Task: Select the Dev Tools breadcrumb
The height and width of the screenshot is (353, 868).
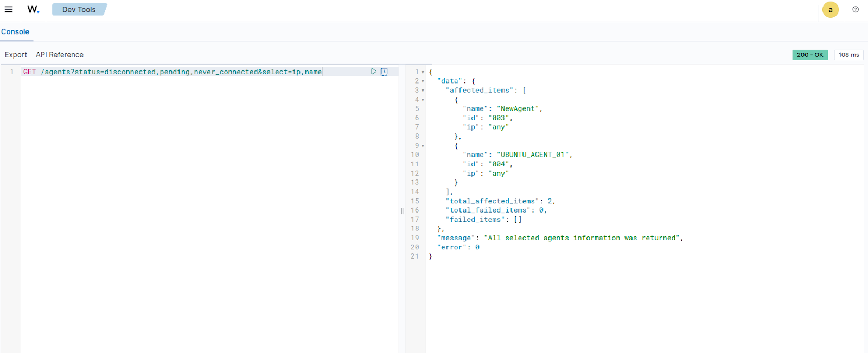Action: pos(79,9)
